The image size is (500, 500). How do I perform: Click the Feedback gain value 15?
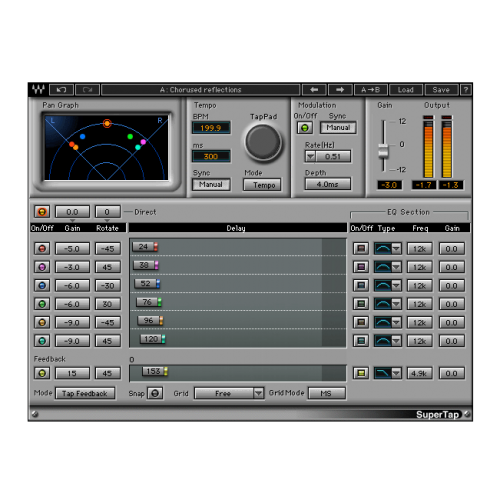(72, 373)
